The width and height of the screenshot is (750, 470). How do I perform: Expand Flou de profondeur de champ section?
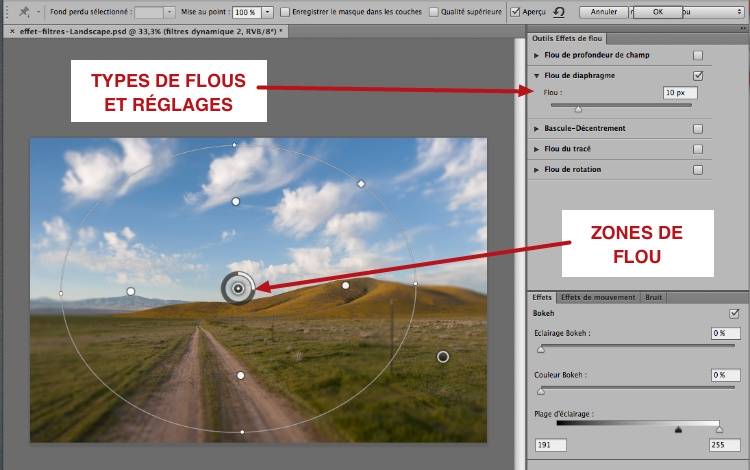coord(536,55)
